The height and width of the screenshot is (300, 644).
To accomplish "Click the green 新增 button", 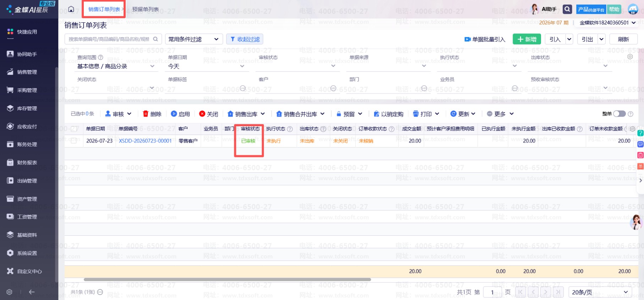I will point(527,39).
